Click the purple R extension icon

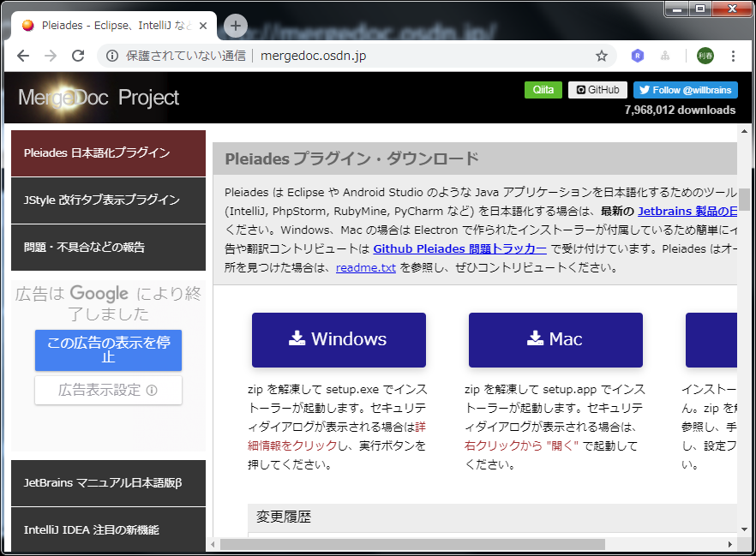[638, 56]
